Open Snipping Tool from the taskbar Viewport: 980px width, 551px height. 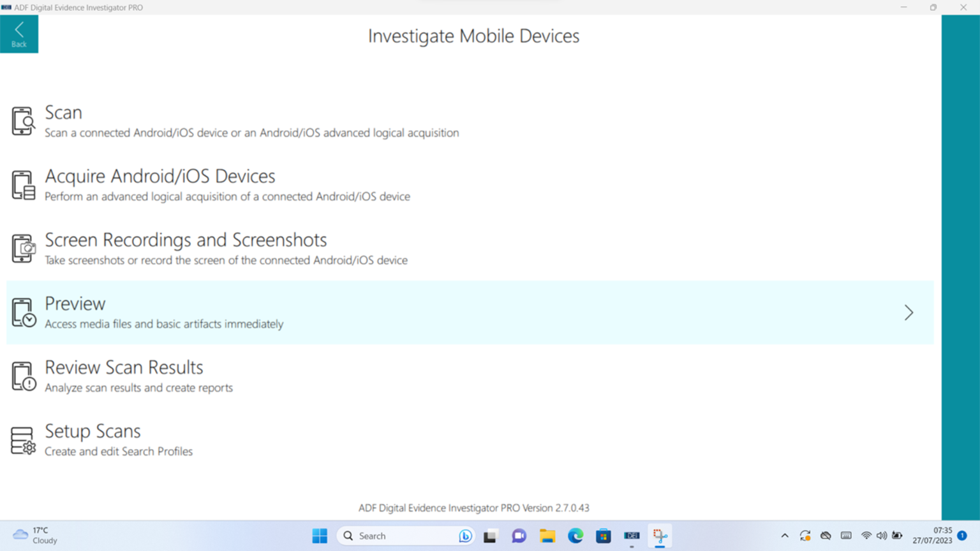(660, 536)
